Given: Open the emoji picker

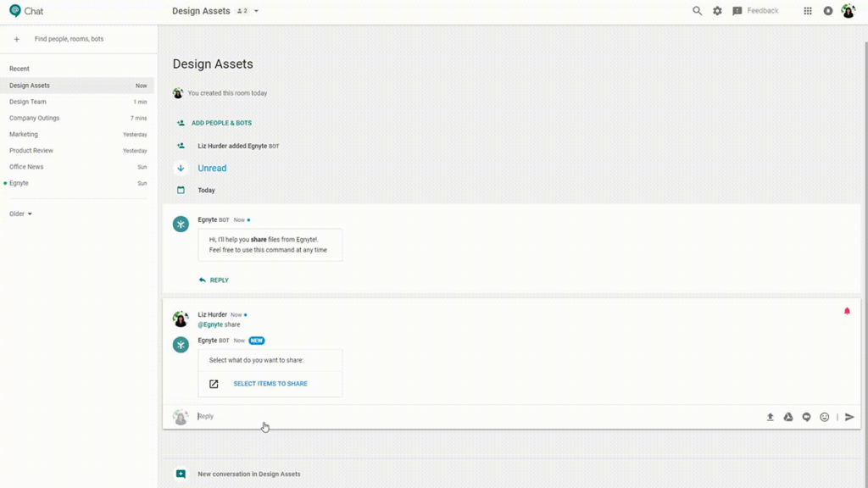Looking at the screenshot, I should (x=824, y=417).
